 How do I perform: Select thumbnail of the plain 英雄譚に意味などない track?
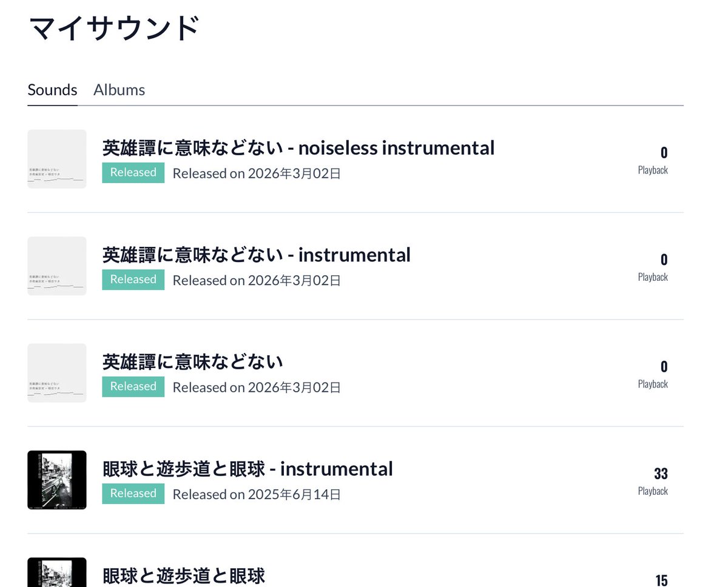tap(57, 373)
